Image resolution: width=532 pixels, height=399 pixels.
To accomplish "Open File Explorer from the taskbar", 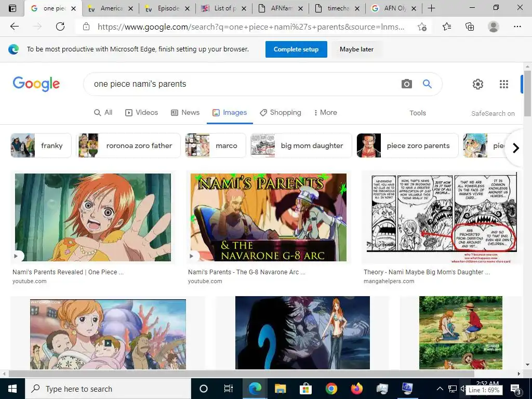I will pos(280,389).
